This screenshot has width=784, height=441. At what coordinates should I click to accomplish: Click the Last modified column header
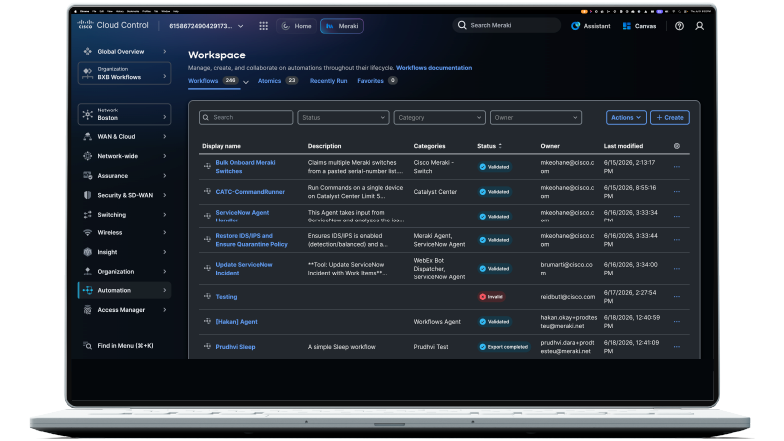pos(623,146)
